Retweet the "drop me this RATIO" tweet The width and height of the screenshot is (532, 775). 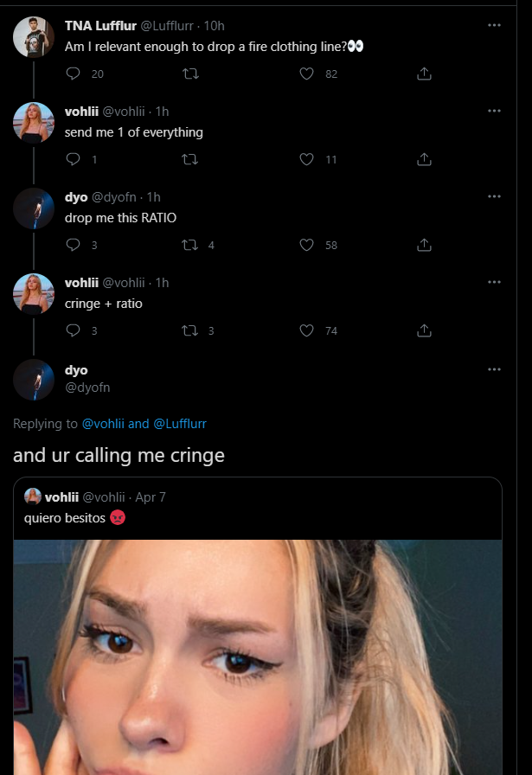190,245
